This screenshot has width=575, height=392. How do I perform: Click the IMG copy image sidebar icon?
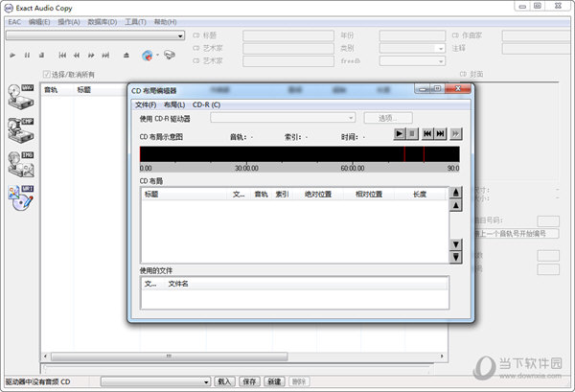21,164
